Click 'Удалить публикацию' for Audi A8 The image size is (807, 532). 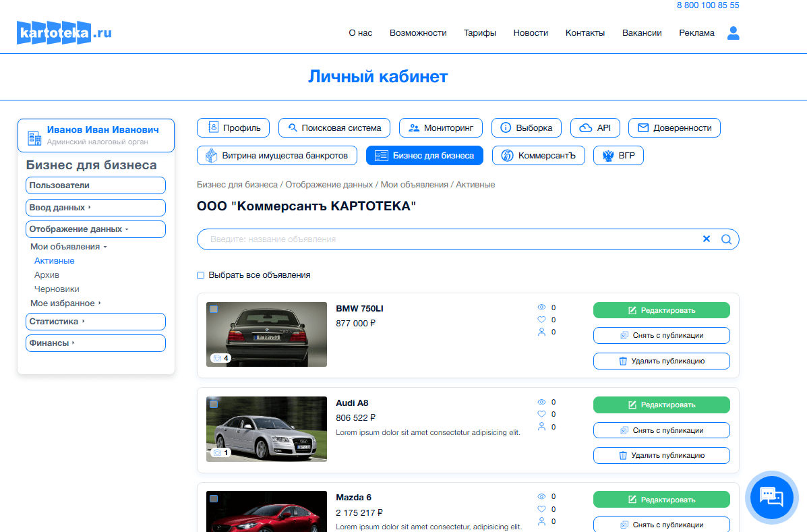[661, 456]
